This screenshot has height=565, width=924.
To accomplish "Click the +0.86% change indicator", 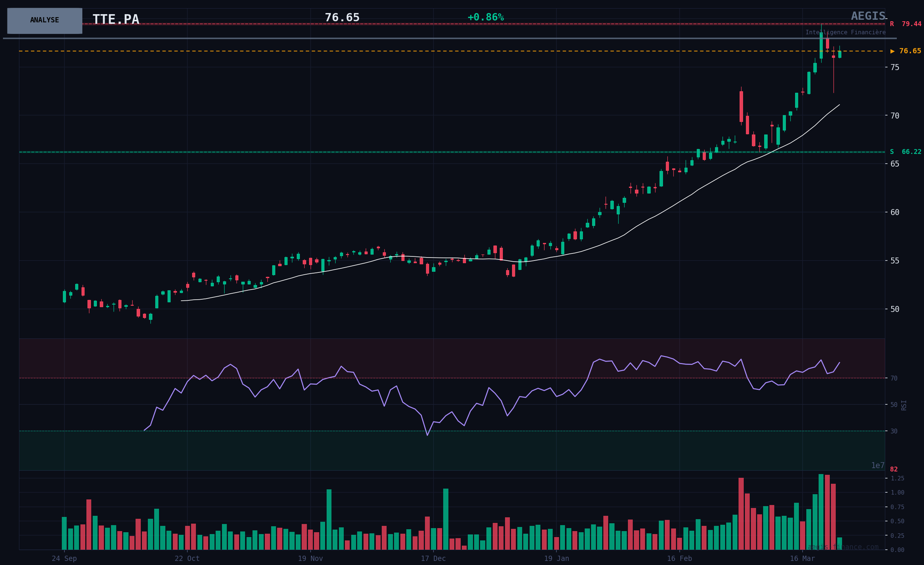I will point(486,18).
